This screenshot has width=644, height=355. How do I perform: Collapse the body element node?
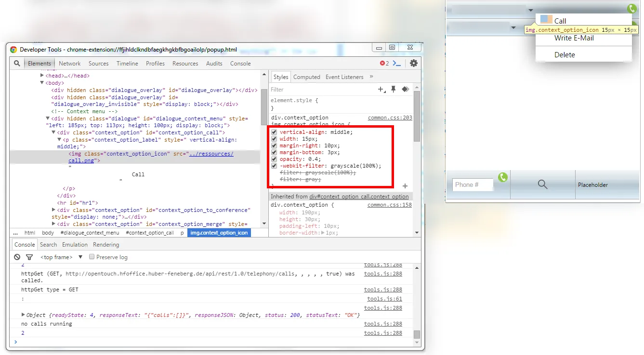click(x=42, y=83)
